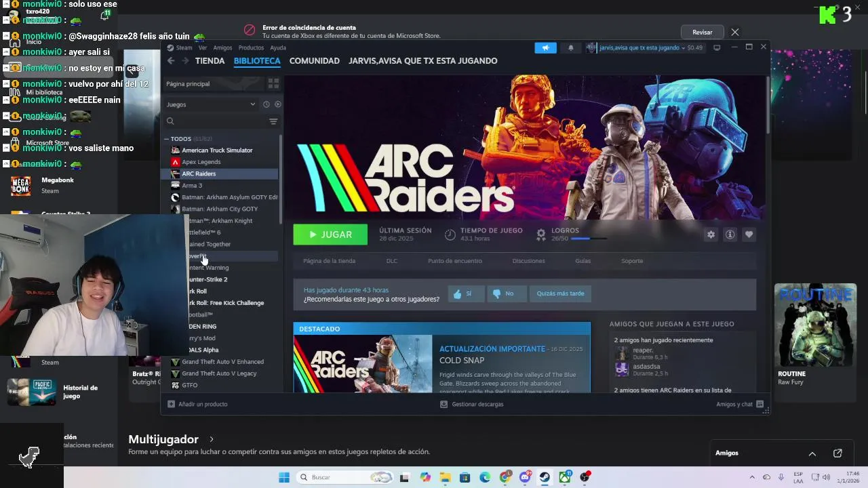Dismiss the Xbox account mismatch banner
The height and width of the screenshot is (488, 868).
(735, 32)
